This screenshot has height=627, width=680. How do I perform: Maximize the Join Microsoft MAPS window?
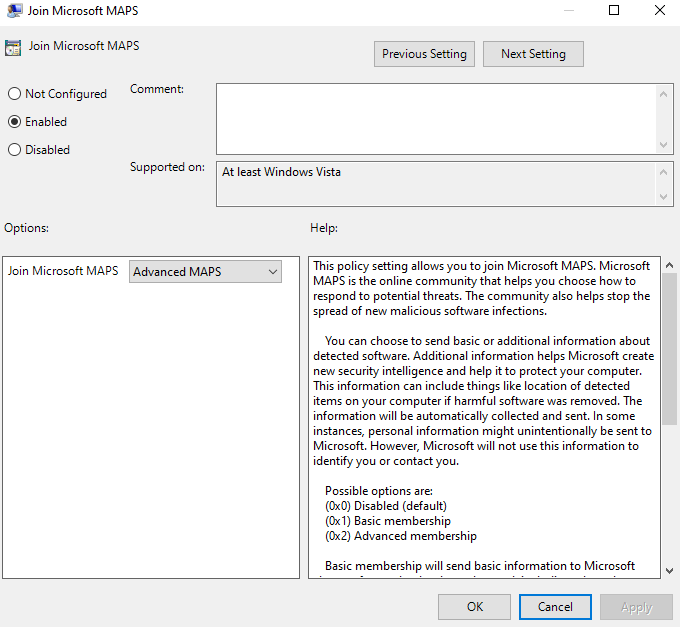click(614, 10)
